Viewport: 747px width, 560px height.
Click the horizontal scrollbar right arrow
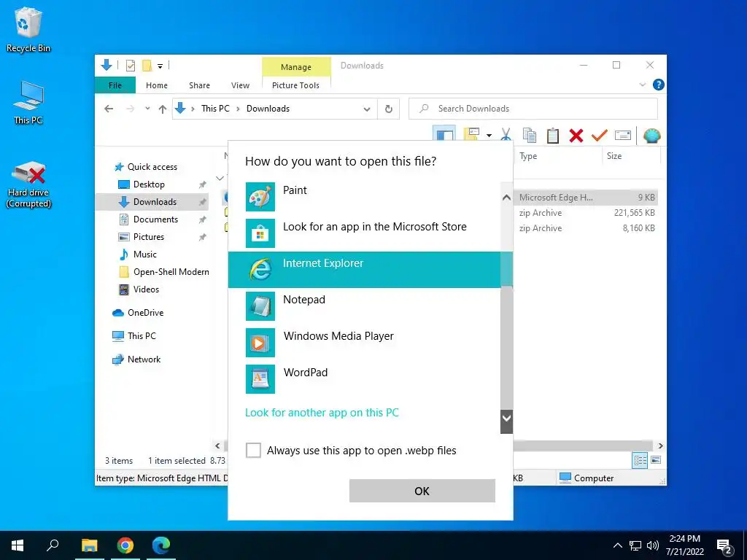(x=660, y=446)
